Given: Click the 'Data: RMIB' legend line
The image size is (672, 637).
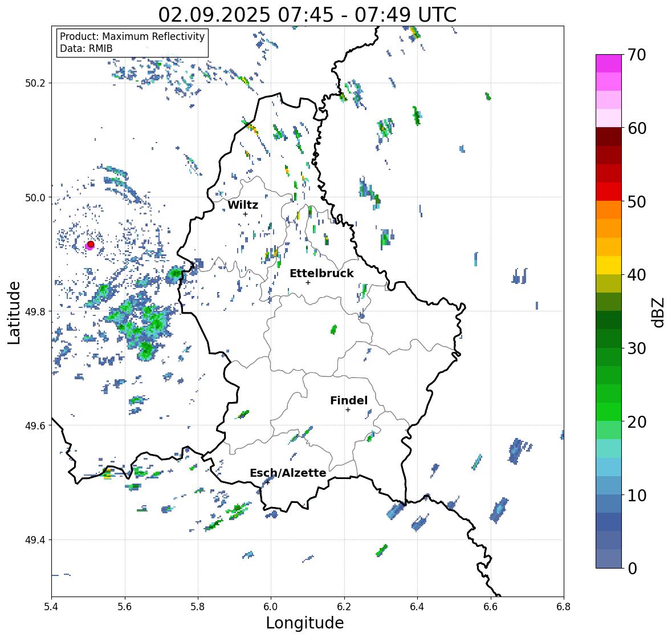Looking at the screenshot, I should [x=86, y=48].
